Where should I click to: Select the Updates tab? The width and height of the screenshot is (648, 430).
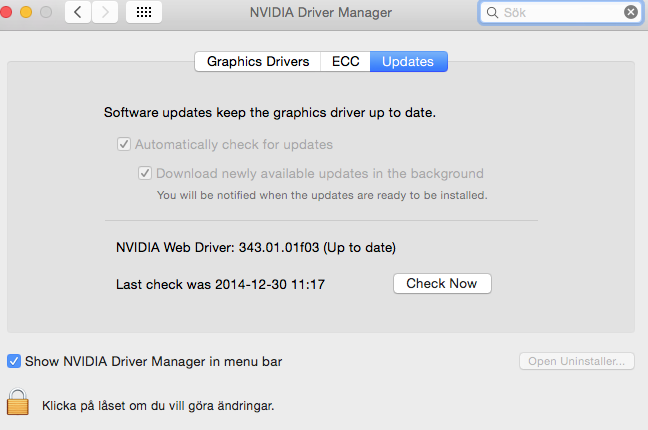click(x=408, y=61)
